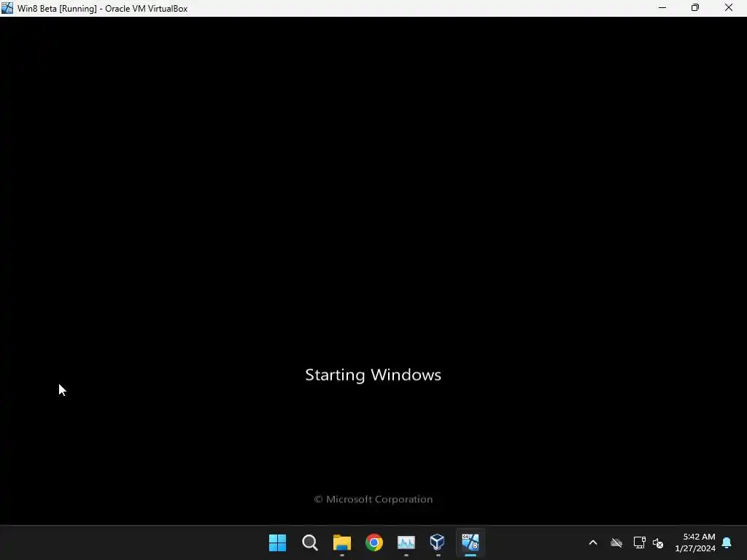Close the Win8 Beta VirtualBox window
This screenshot has width=747, height=560.
[729, 7]
